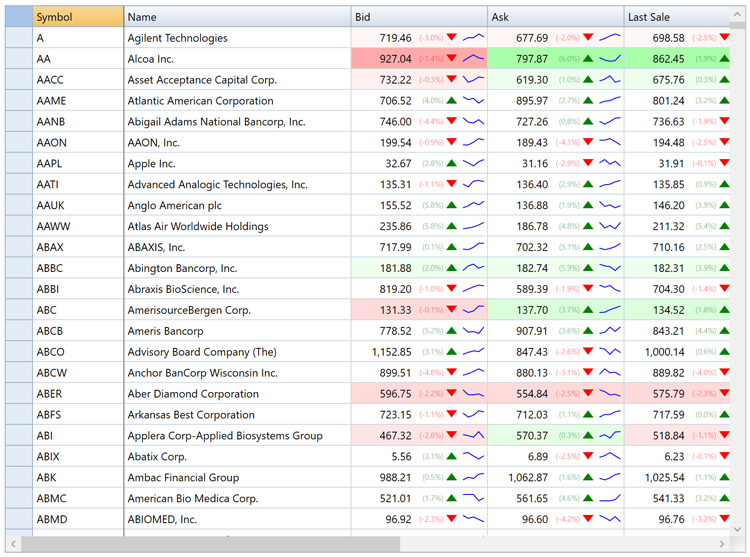Click the ABCO bid value 1,152.85
The image size is (750, 557).
(x=391, y=352)
